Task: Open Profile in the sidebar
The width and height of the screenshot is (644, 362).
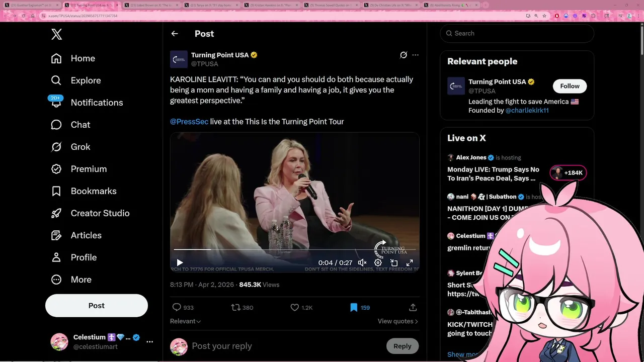Action: click(x=73, y=257)
